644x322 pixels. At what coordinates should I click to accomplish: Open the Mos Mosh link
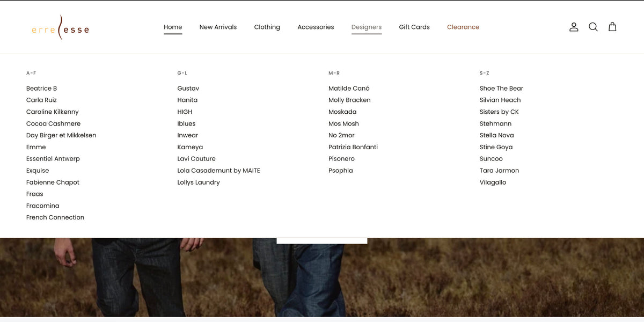click(x=343, y=123)
